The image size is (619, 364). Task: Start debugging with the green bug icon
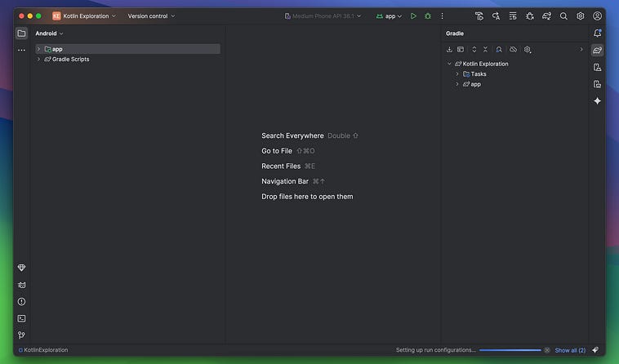428,16
